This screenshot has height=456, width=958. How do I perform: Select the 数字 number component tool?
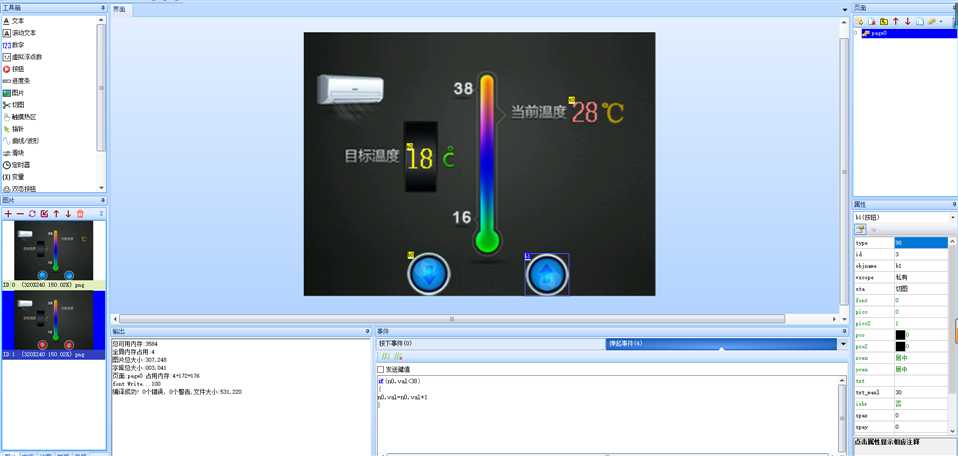pyautogui.click(x=19, y=45)
